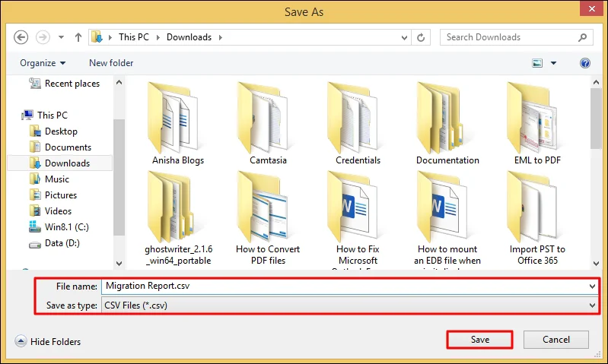Select ghostwriter_2.1.6_win64_portable folder
608x364 pixels.
[x=178, y=218]
